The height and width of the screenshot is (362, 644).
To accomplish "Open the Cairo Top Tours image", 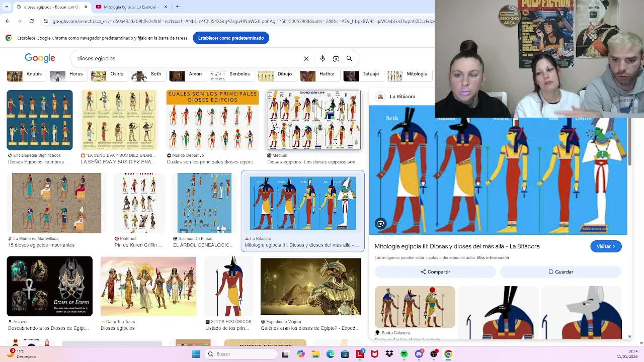I will point(148,286).
